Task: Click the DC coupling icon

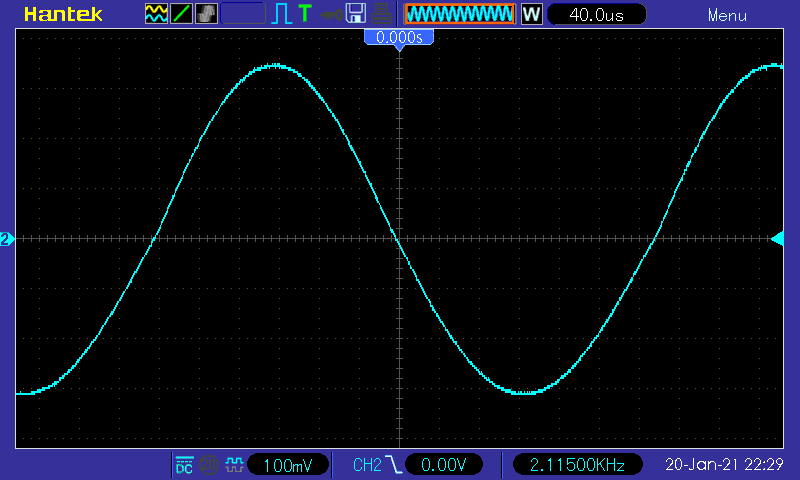Action: (184, 465)
